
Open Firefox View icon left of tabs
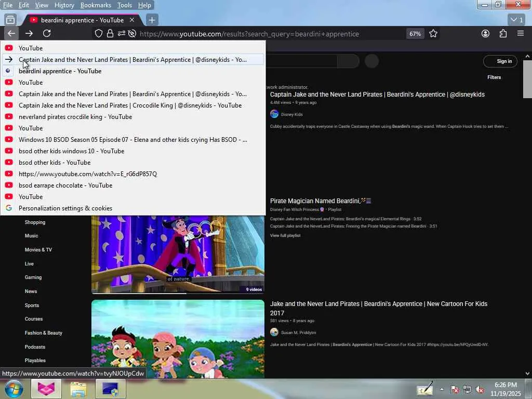(x=10, y=20)
